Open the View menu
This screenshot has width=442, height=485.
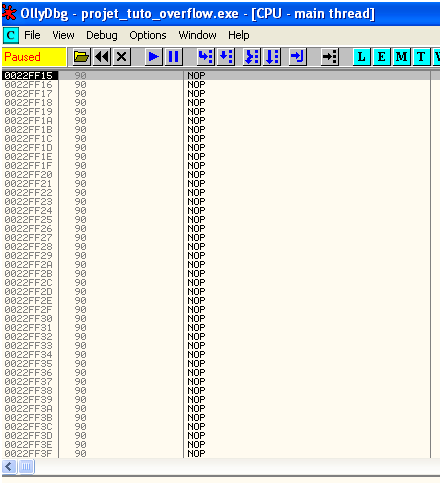pyautogui.click(x=63, y=35)
